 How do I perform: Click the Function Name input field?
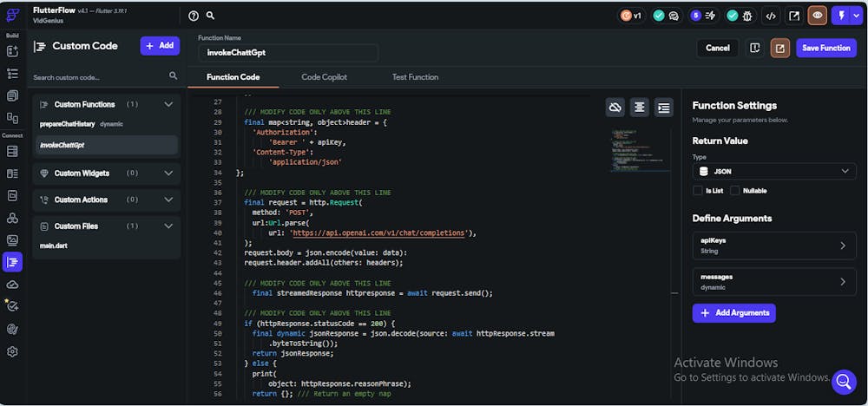pyautogui.click(x=288, y=53)
